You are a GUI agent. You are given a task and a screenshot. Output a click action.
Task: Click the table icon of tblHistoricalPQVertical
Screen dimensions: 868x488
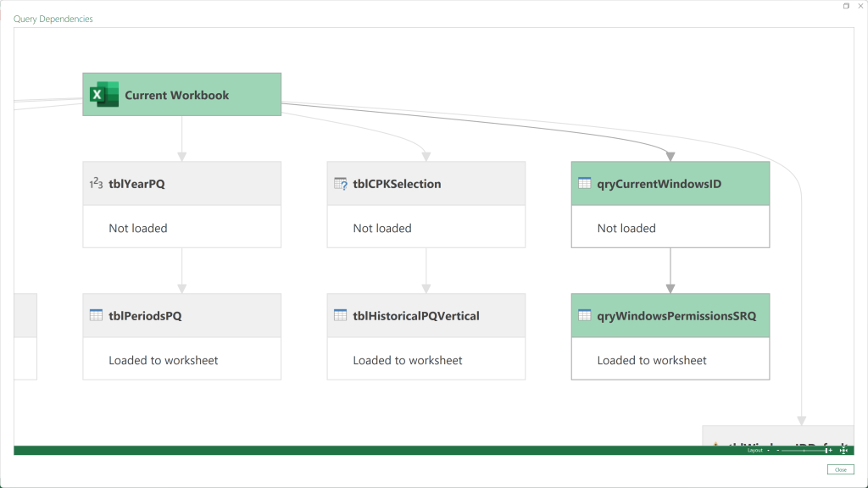pos(341,315)
